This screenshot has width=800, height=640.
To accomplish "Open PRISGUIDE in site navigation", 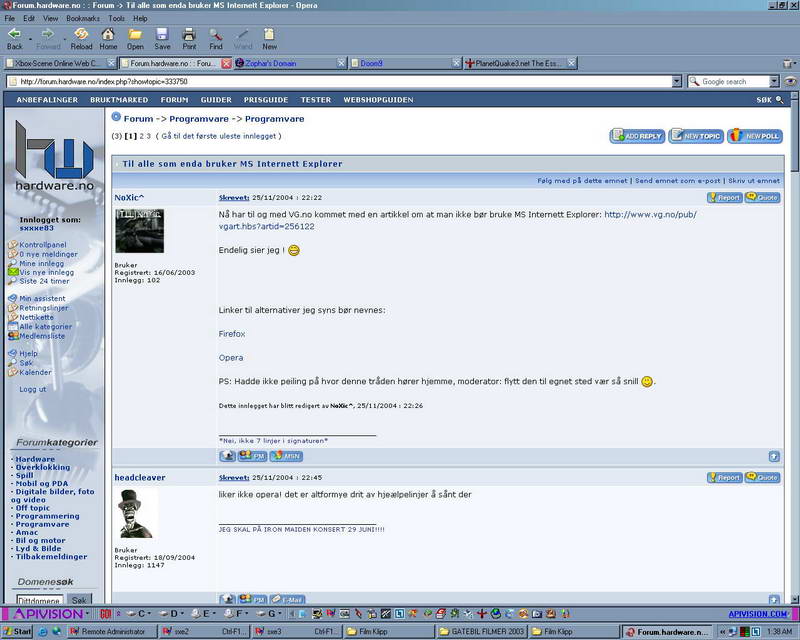I will pos(266,100).
